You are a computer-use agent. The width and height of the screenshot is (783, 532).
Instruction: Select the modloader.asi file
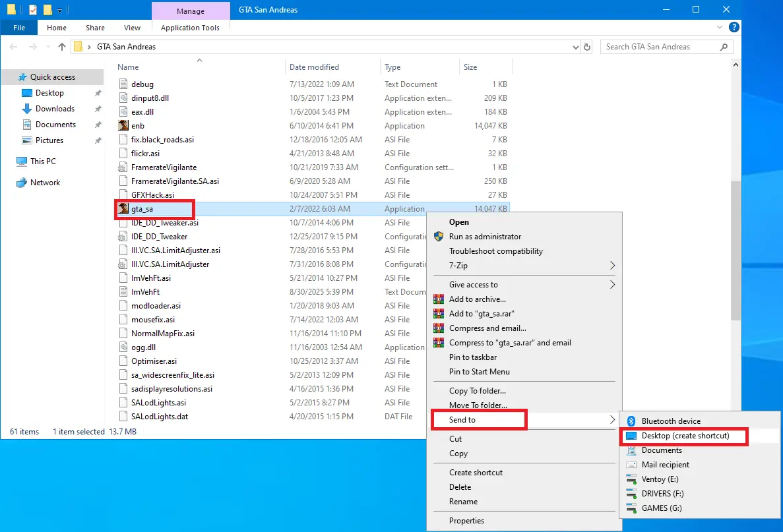point(156,305)
